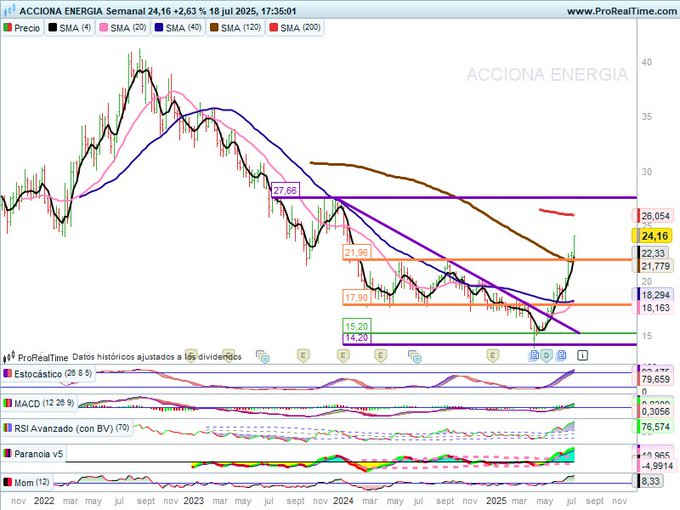
Task: Click the earnings marker near April 2024
Action: 380,356
